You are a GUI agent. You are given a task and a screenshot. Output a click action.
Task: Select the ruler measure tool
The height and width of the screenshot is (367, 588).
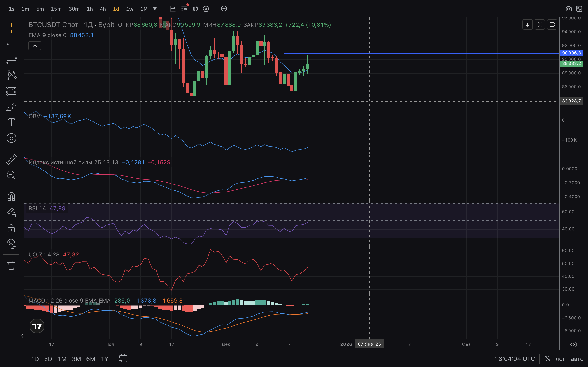[11, 159]
